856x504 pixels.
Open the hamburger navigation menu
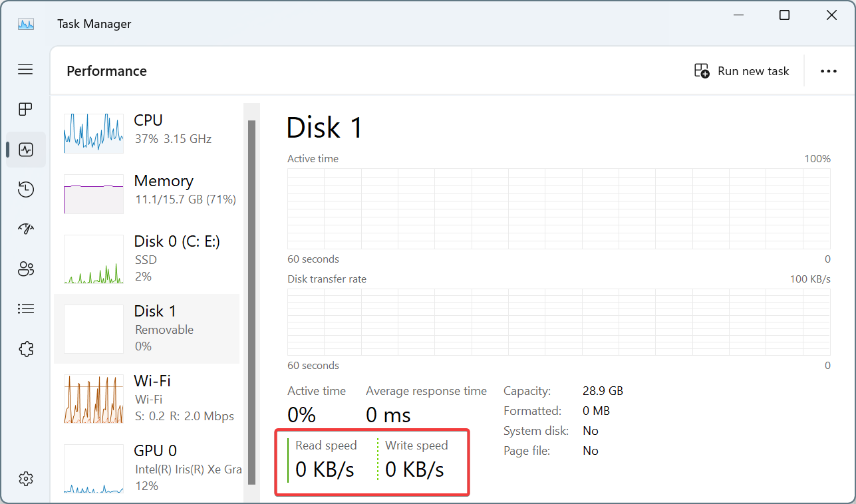pos(25,69)
